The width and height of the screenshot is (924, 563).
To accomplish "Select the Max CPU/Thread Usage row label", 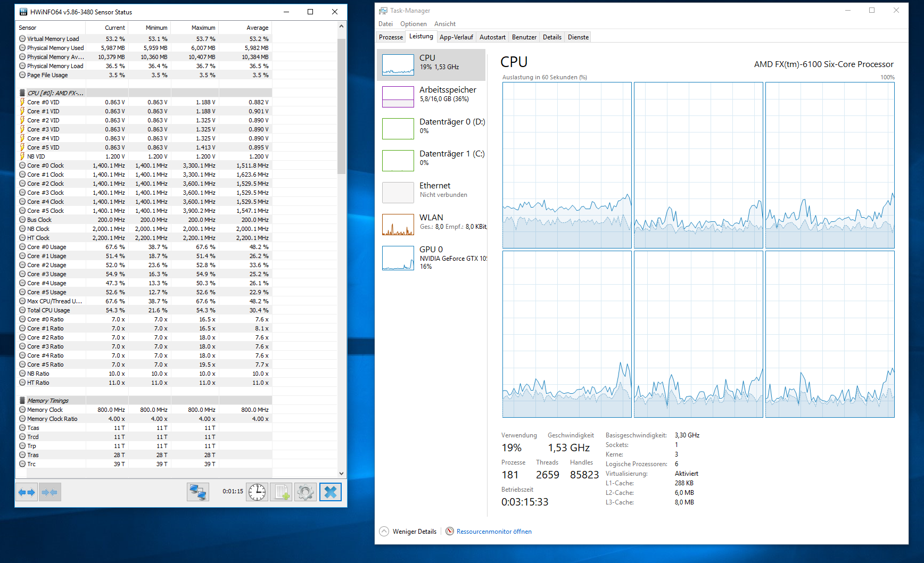I will point(54,301).
